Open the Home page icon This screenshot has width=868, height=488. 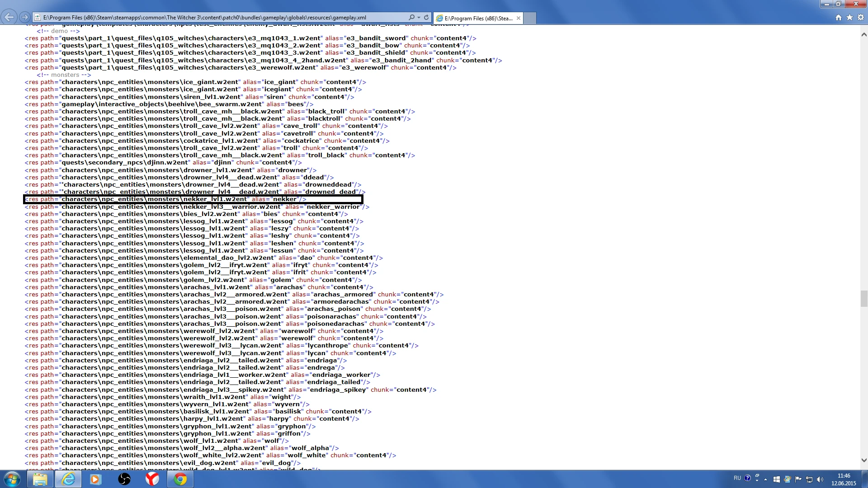click(x=839, y=18)
